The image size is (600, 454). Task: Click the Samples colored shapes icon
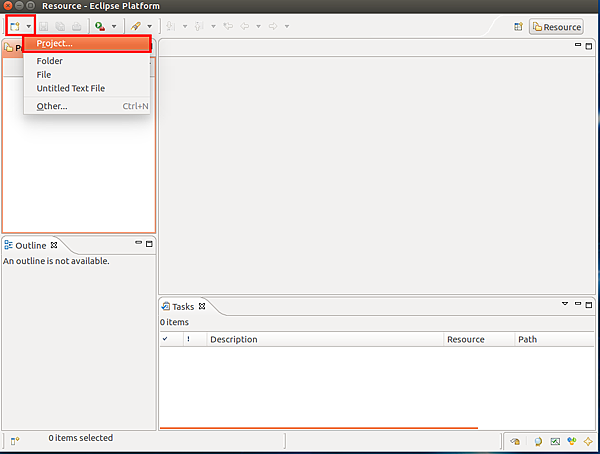pyautogui.click(x=572, y=441)
